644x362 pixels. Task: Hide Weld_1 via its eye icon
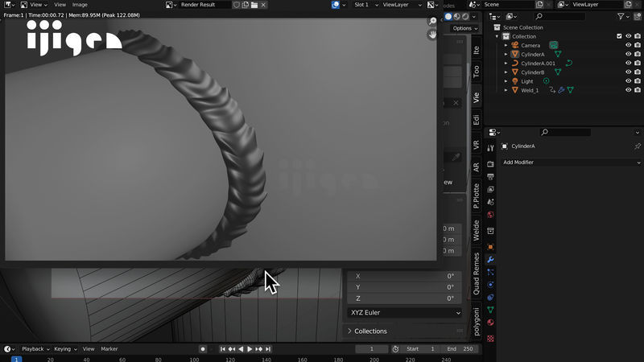click(x=629, y=90)
